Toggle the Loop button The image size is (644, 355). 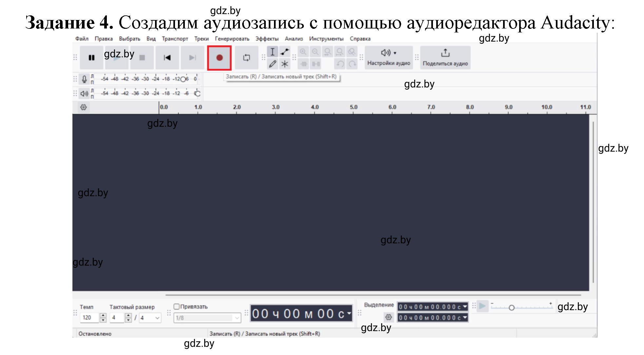(246, 58)
